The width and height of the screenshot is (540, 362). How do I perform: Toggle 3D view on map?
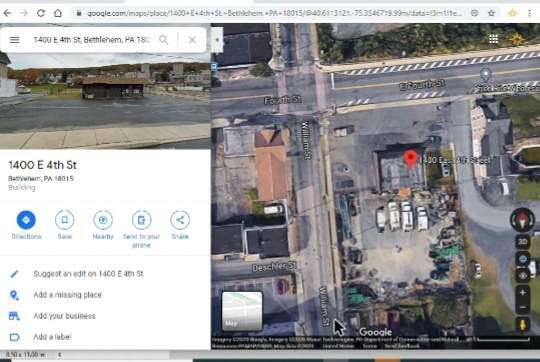tap(522, 242)
